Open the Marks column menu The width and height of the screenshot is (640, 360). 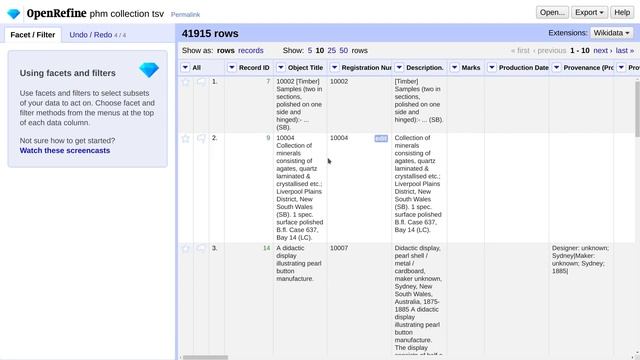[455, 67]
